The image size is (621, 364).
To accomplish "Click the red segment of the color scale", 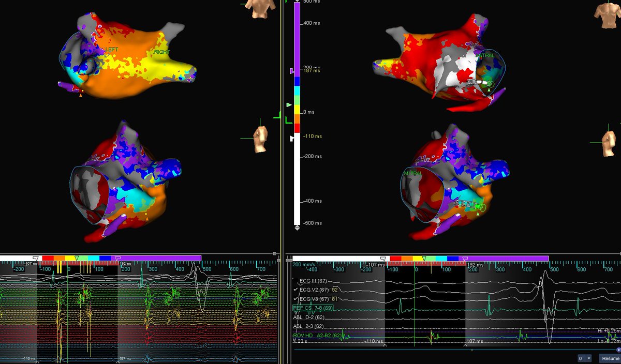I will point(297,127).
